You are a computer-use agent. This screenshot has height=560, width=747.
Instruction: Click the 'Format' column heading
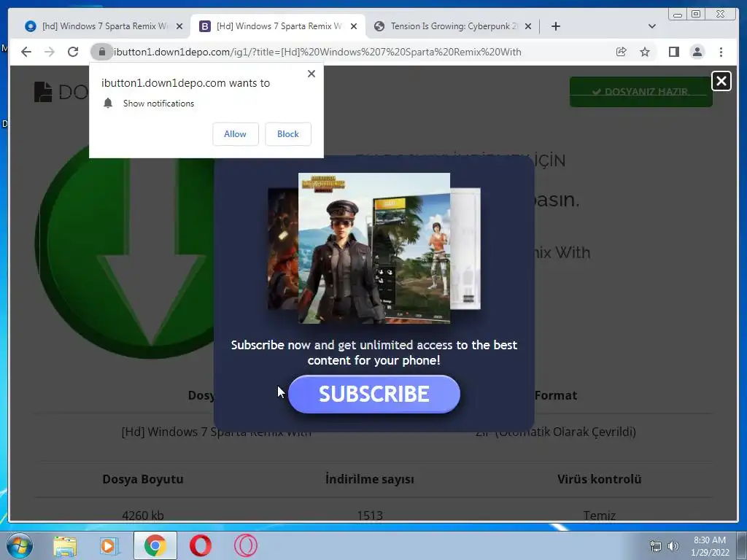pyautogui.click(x=555, y=395)
